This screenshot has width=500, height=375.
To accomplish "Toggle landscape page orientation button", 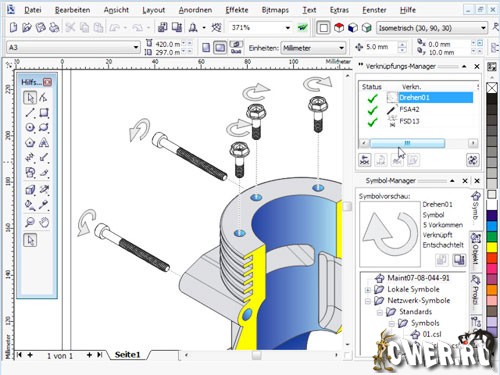I will (x=220, y=48).
